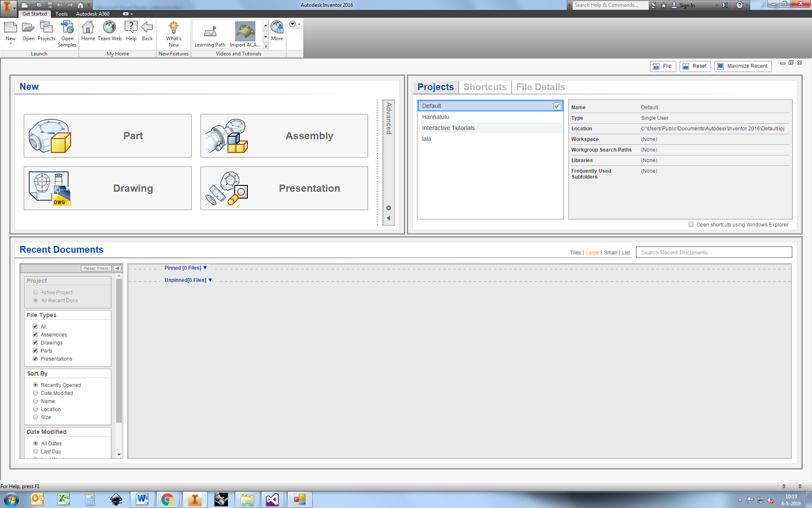This screenshot has height=508, width=812.
Task: Switch to the Shortcuts tab
Action: [485, 87]
